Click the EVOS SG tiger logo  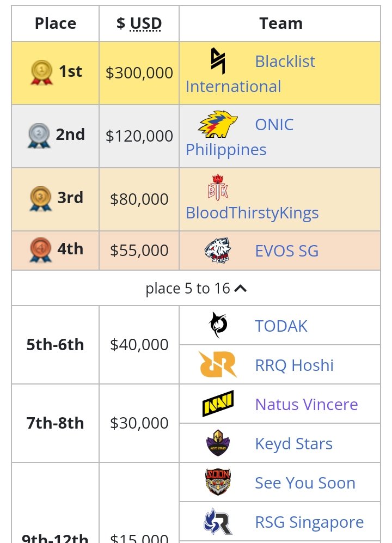point(218,251)
